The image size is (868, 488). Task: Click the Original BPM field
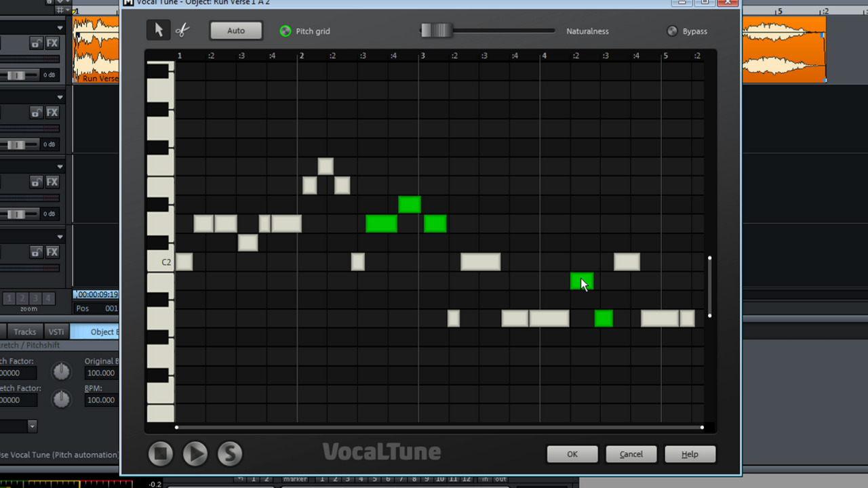coord(101,373)
